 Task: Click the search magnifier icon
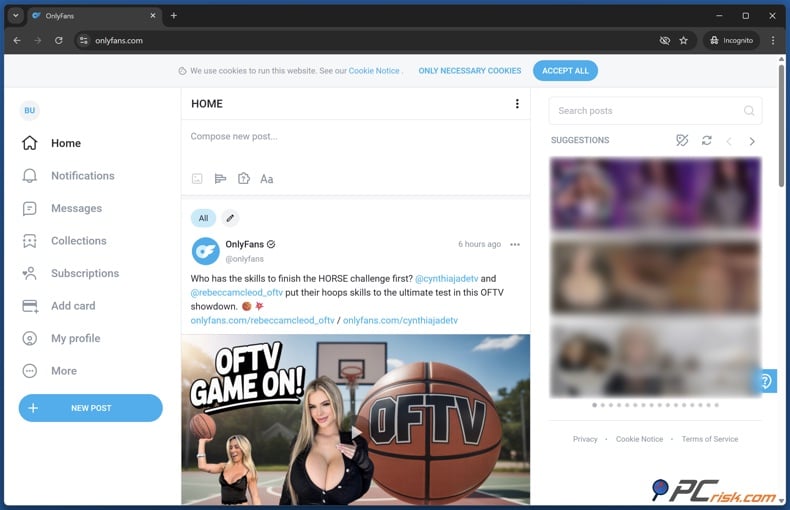pos(749,111)
